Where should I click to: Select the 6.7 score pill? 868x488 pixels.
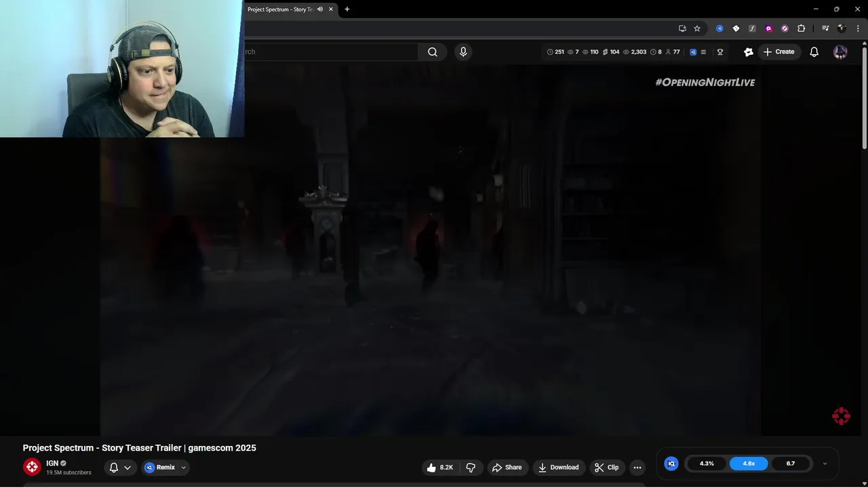pos(791,464)
